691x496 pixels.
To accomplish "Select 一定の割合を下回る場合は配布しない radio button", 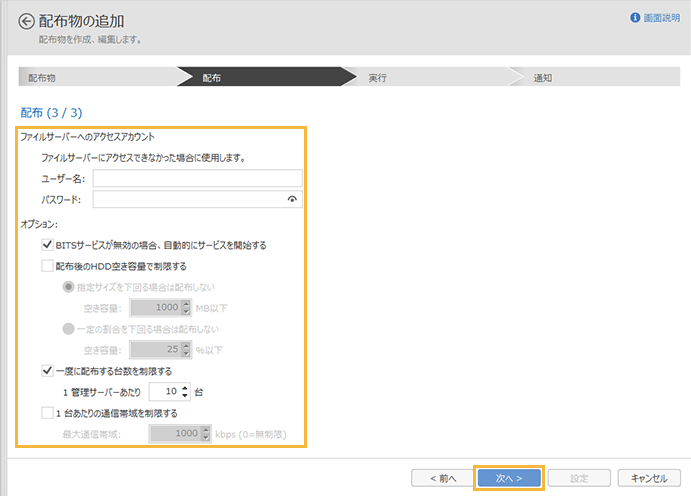I will tap(68, 329).
